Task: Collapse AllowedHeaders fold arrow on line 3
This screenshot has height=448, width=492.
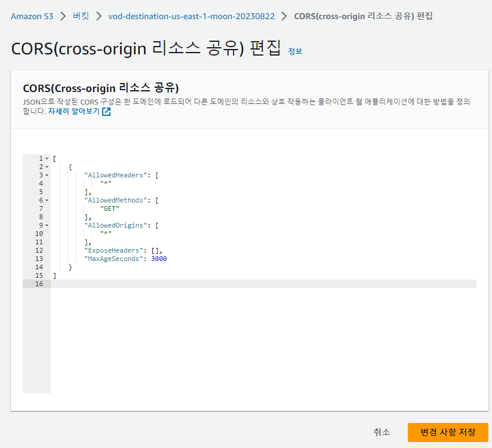Action: (x=47, y=175)
